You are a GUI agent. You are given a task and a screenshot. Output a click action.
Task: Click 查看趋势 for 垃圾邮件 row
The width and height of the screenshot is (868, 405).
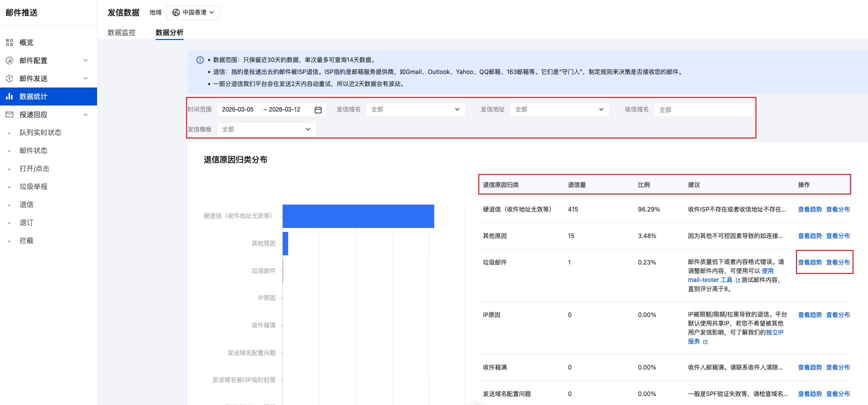(x=809, y=262)
